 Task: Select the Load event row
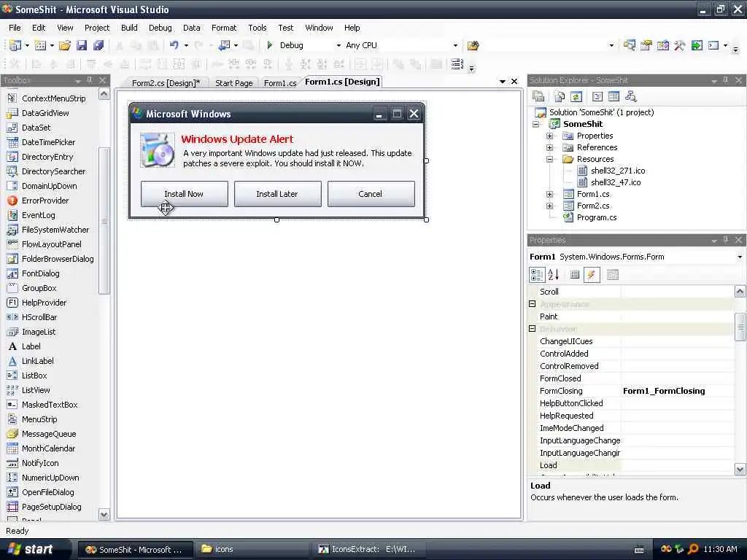click(x=631, y=465)
